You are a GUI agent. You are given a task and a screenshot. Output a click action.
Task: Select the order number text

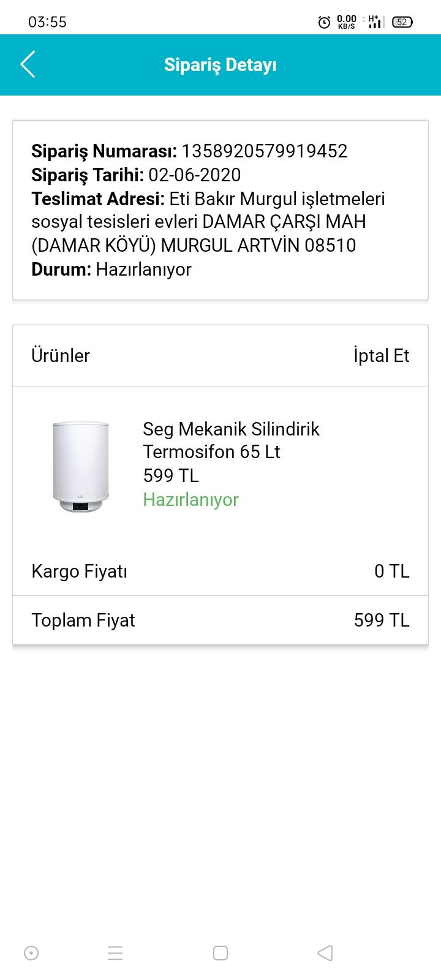(264, 151)
